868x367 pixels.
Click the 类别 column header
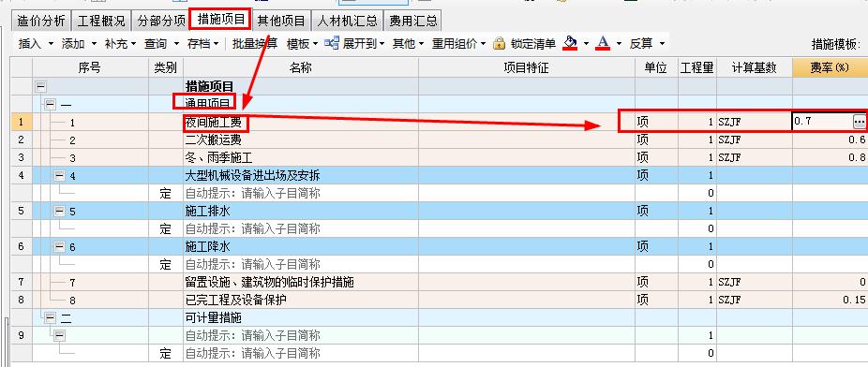coord(166,68)
